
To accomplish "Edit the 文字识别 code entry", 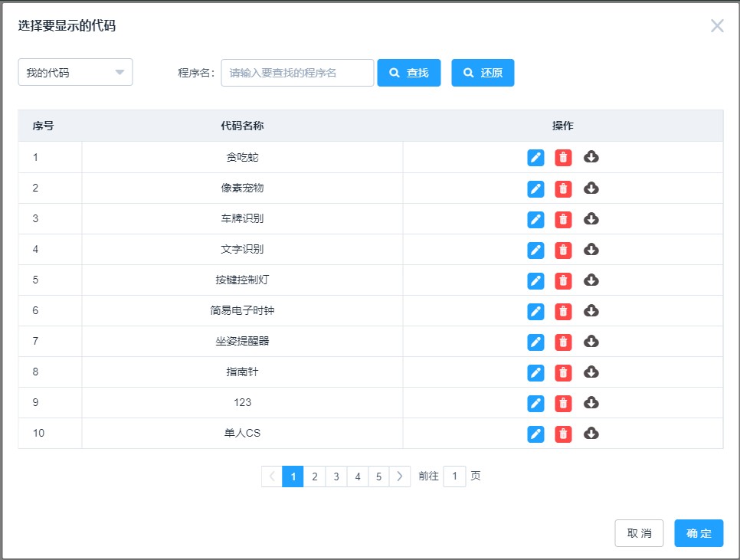I will pos(535,250).
